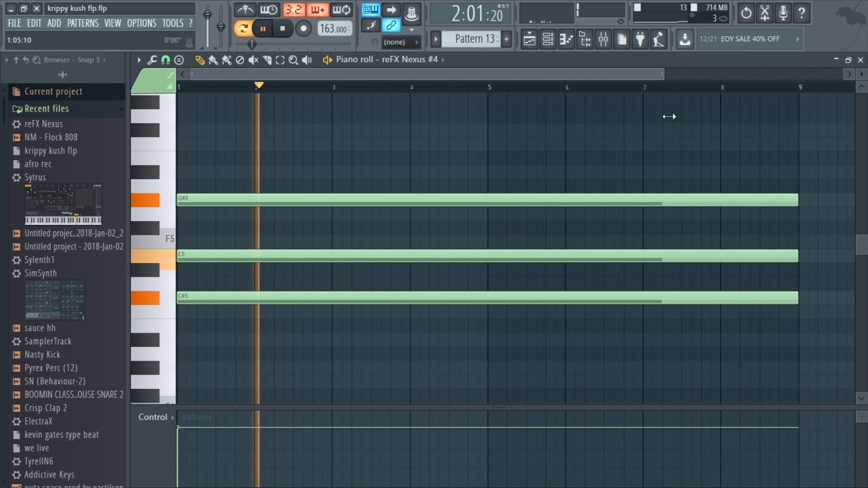Click the G#5 note in piano roll

click(x=488, y=200)
